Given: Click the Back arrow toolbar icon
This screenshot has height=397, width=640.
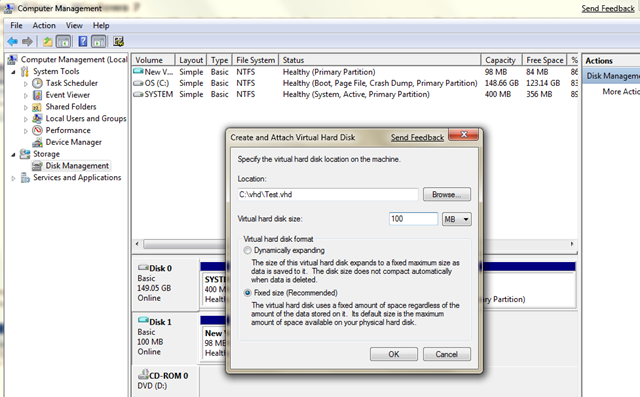Looking at the screenshot, I should pyautogui.click(x=13, y=41).
